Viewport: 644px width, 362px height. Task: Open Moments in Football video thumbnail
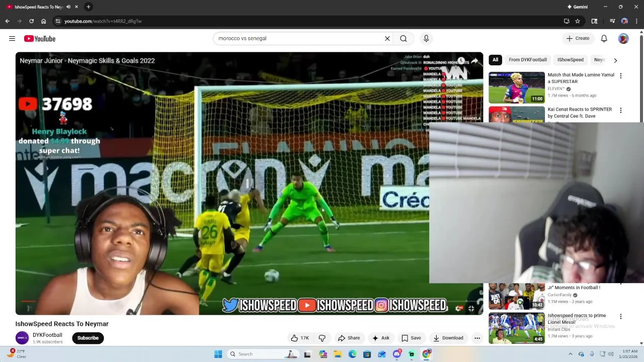point(517,296)
